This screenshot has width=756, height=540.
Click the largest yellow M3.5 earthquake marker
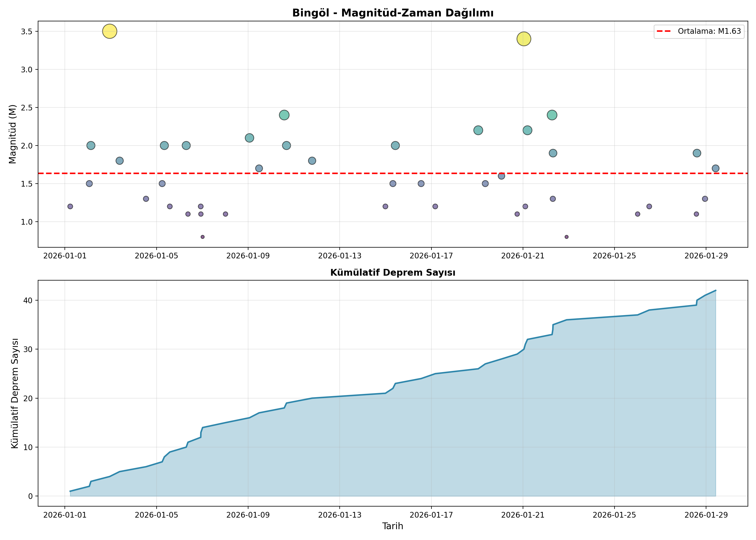pyautogui.click(x=110, y=32)
